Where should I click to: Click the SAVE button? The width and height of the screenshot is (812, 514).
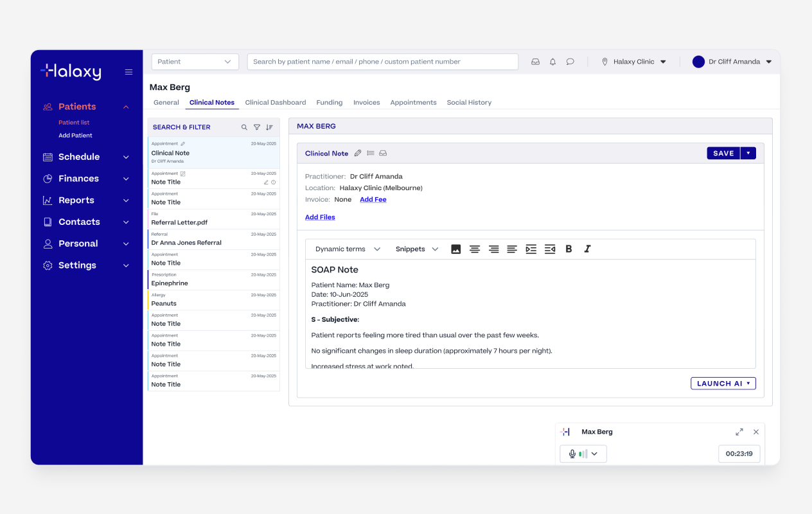click(x=723, y=154)
